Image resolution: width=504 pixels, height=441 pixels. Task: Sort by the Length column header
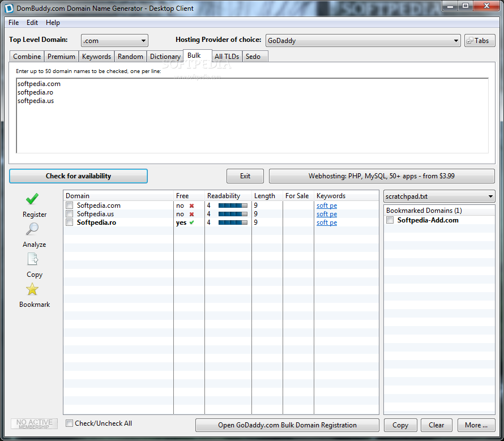coord(267,196)
